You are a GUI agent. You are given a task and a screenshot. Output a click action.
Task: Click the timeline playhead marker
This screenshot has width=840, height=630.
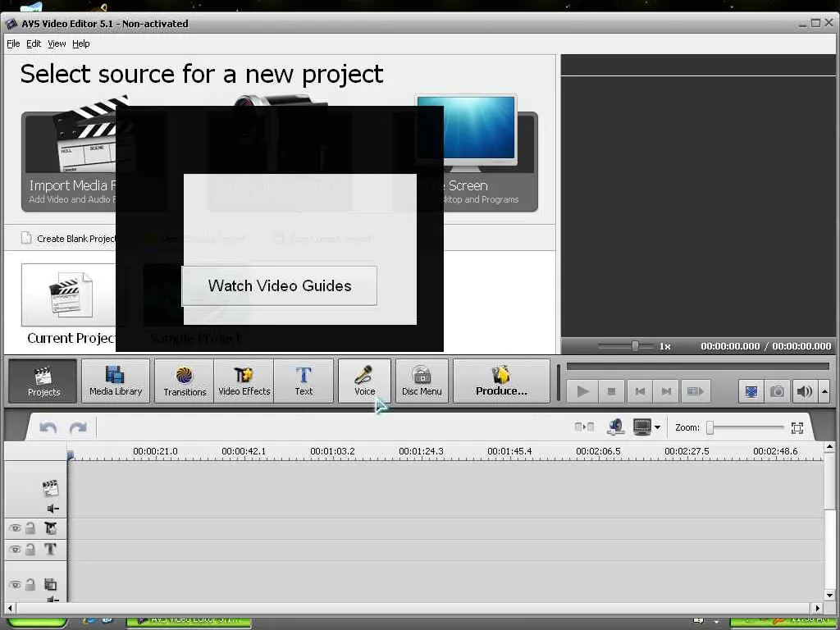click(x=71, y=455)
